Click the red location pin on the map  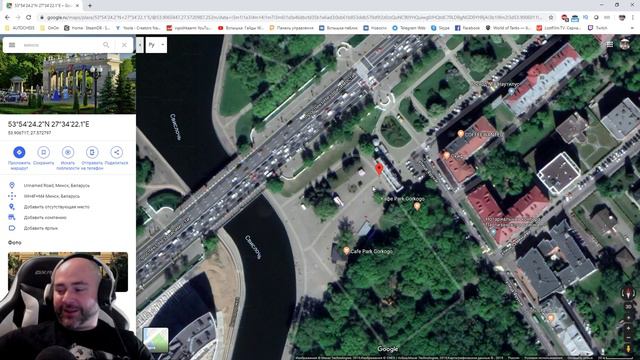point(379,169)
